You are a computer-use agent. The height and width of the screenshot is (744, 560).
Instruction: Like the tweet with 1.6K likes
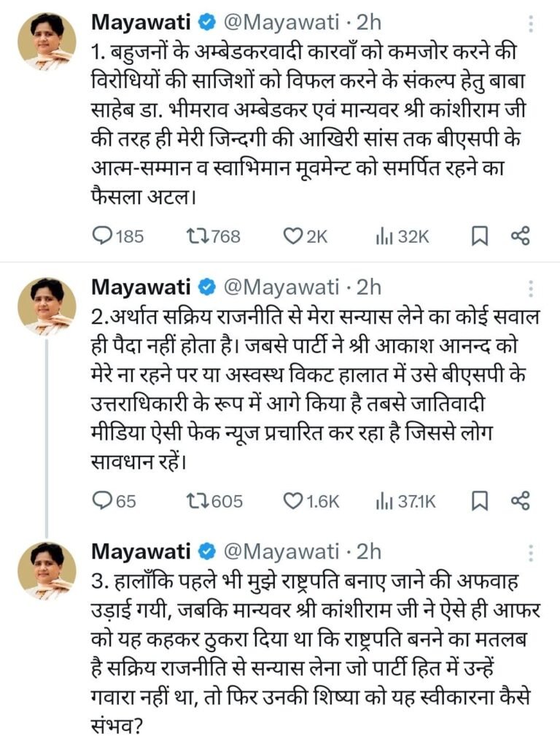tap(292, 501)
